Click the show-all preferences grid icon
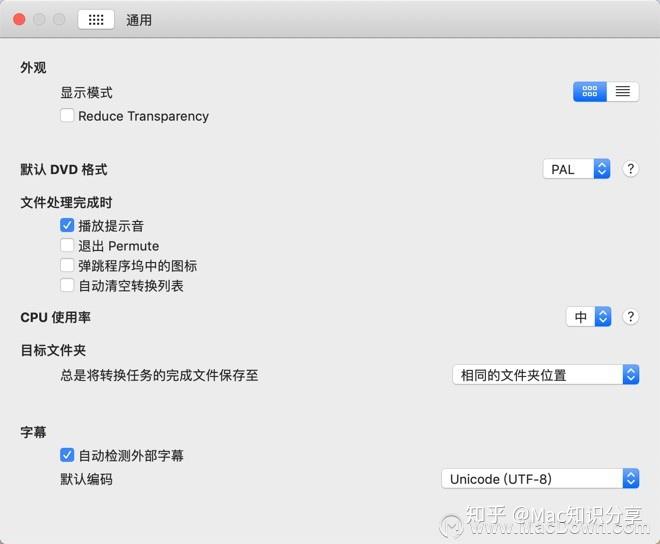Screen dimensions: 660x544 click(x=96, y=19)
